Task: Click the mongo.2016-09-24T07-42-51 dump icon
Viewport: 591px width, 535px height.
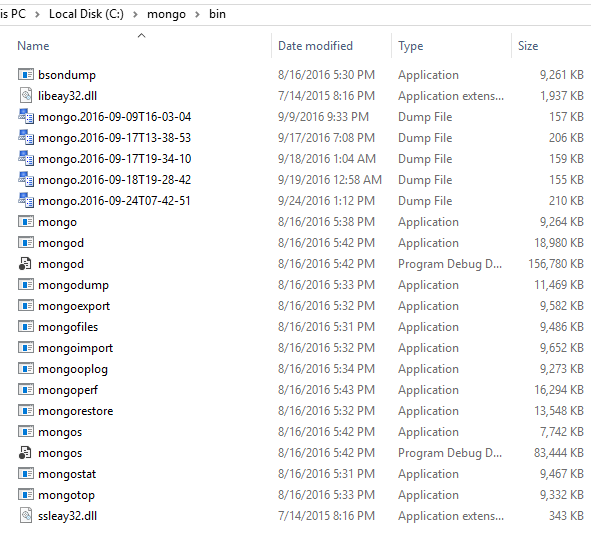Action: pos(26,201)
